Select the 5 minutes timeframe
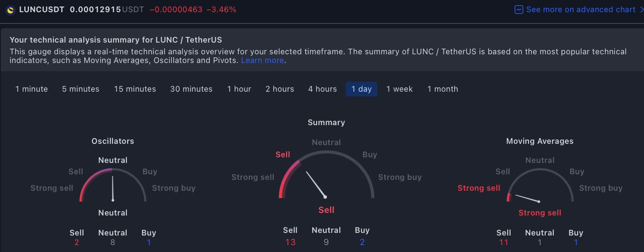The width and height of the screenshot is (644, 252). tap(80, 89)
